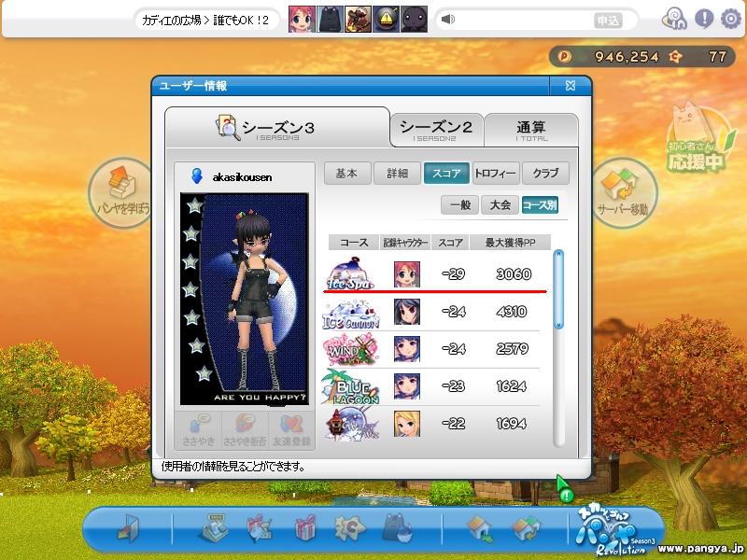Open the puzzle piece icon in bottom bar

coord(349,528)
